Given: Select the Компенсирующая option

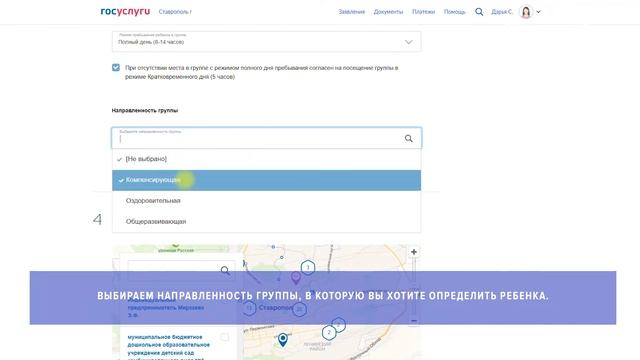Looking at the screenshot, I should 267,180.
